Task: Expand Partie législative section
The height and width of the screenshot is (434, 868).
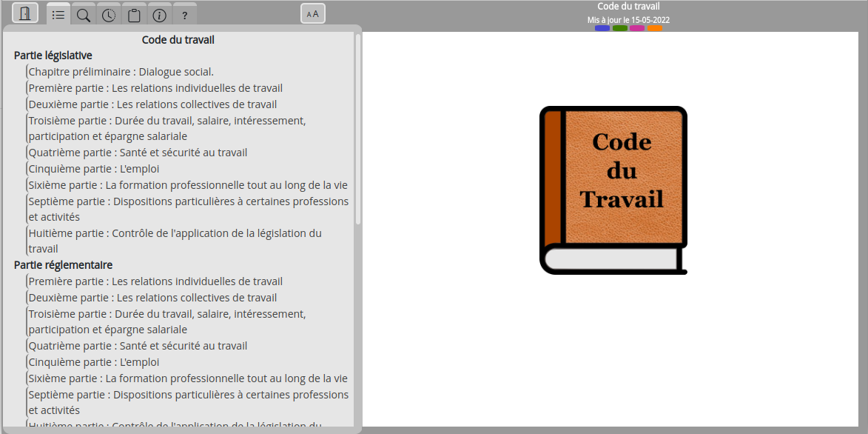Action: (x=52, y=55)
